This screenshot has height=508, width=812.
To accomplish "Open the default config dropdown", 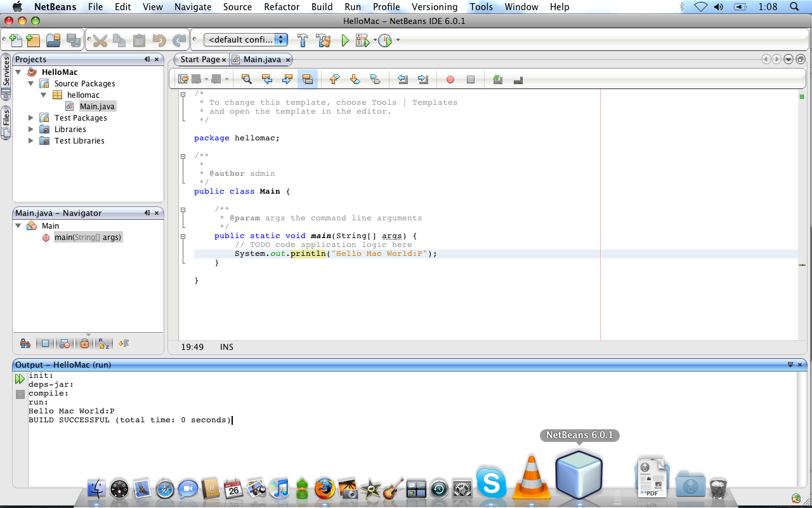I will [246, 40].
